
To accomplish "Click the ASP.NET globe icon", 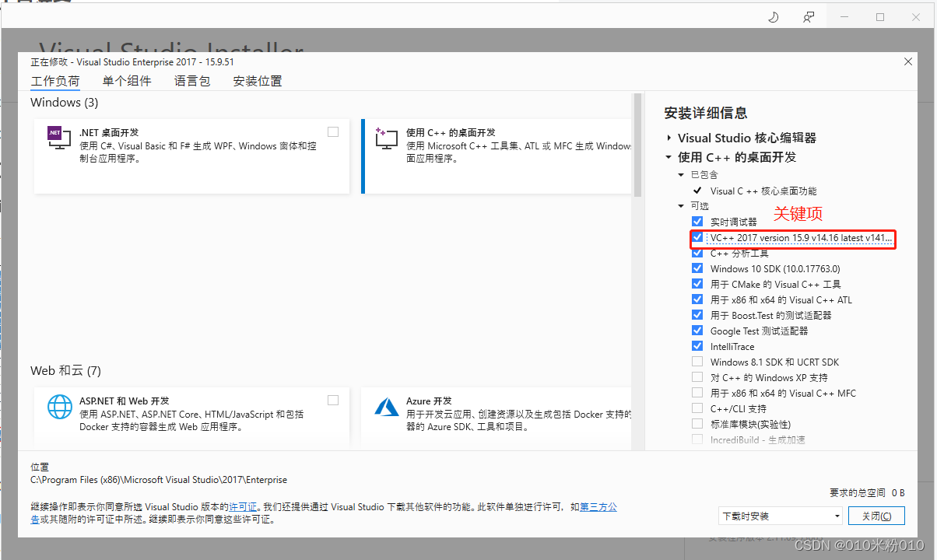I will [x=59, y=408].
